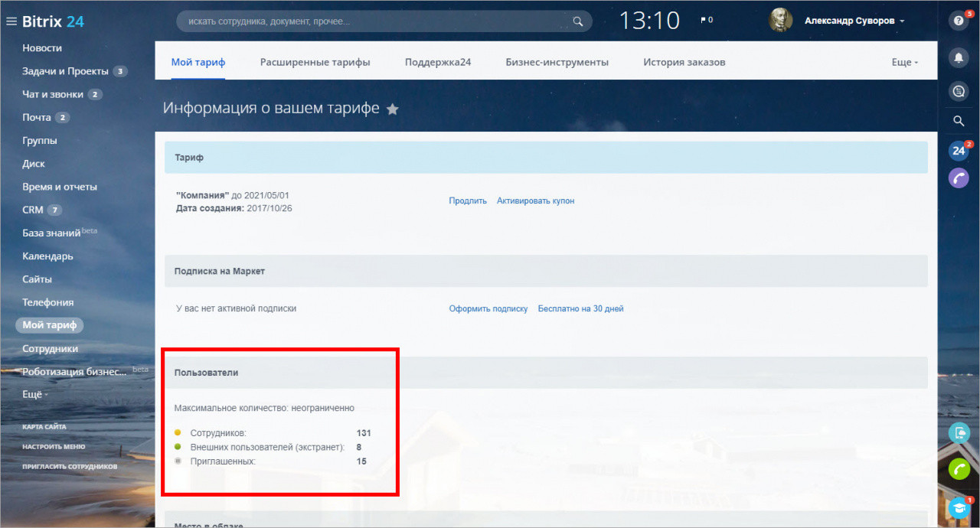Click the flag counter next to the clock
This screenshot has width=980, height=528.
[707, 20]
